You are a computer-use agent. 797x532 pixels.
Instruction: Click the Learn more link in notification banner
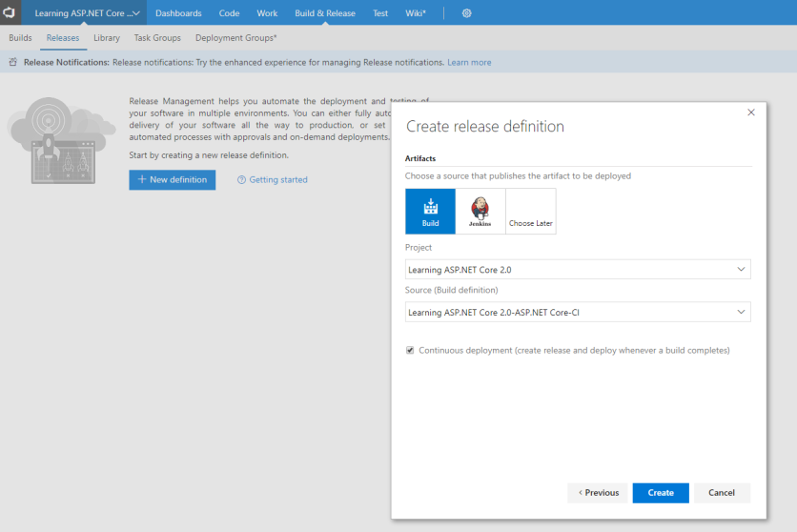point(469,63)
